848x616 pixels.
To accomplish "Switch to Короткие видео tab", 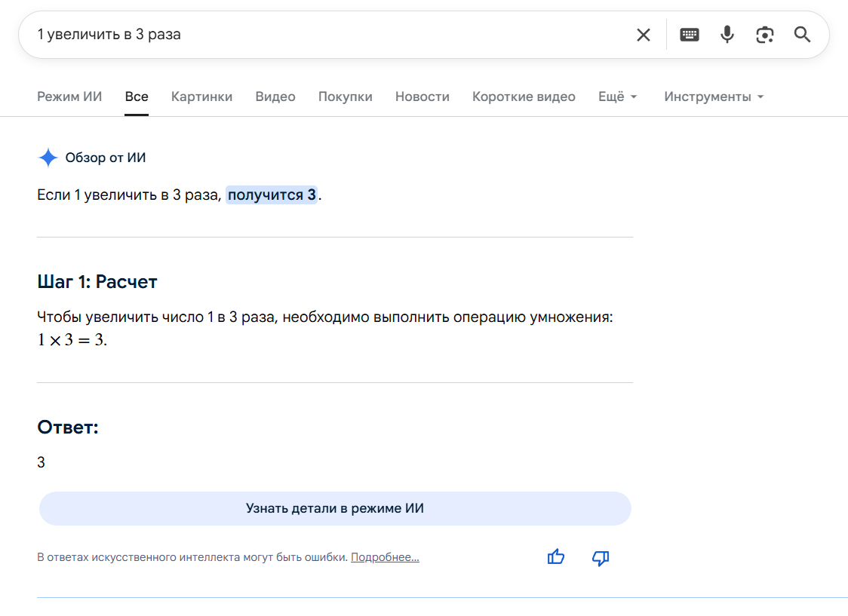I will pos(524,97).
